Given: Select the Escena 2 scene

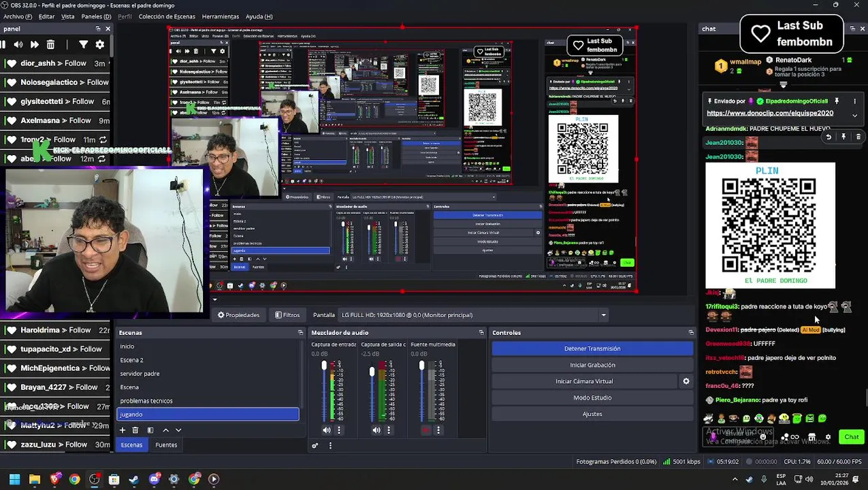Looking at the screenshot, I should (208, 360).
